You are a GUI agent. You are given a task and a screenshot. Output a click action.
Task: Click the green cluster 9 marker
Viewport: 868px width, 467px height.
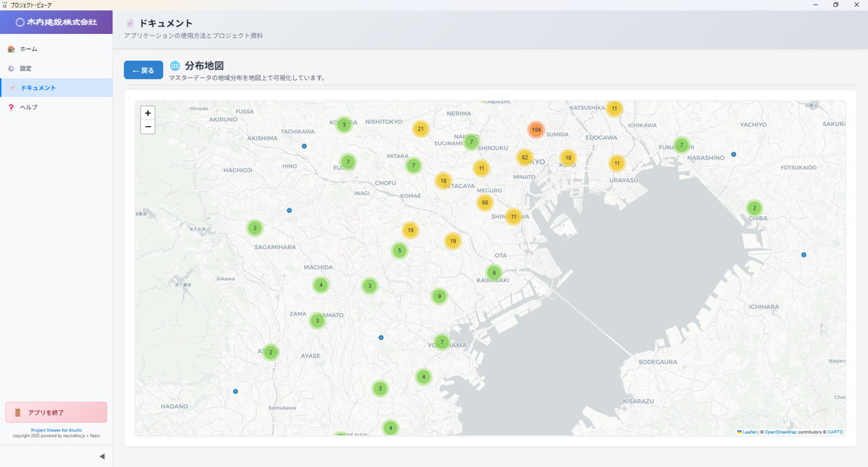point(439,296)
